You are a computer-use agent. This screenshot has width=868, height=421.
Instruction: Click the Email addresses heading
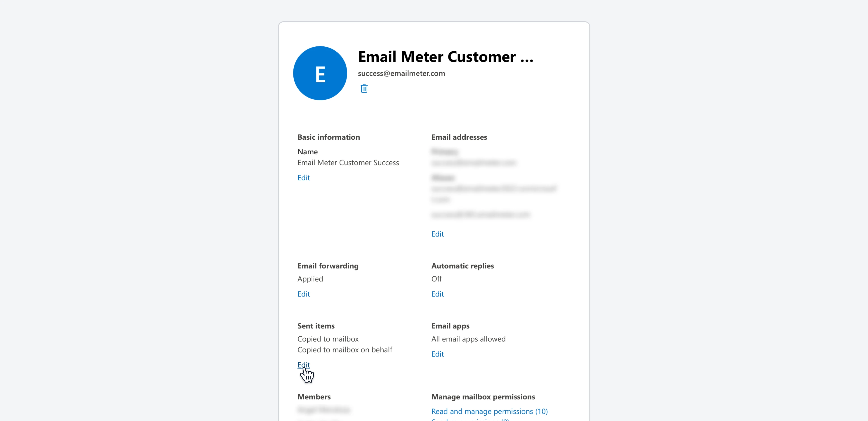[459, 137]
